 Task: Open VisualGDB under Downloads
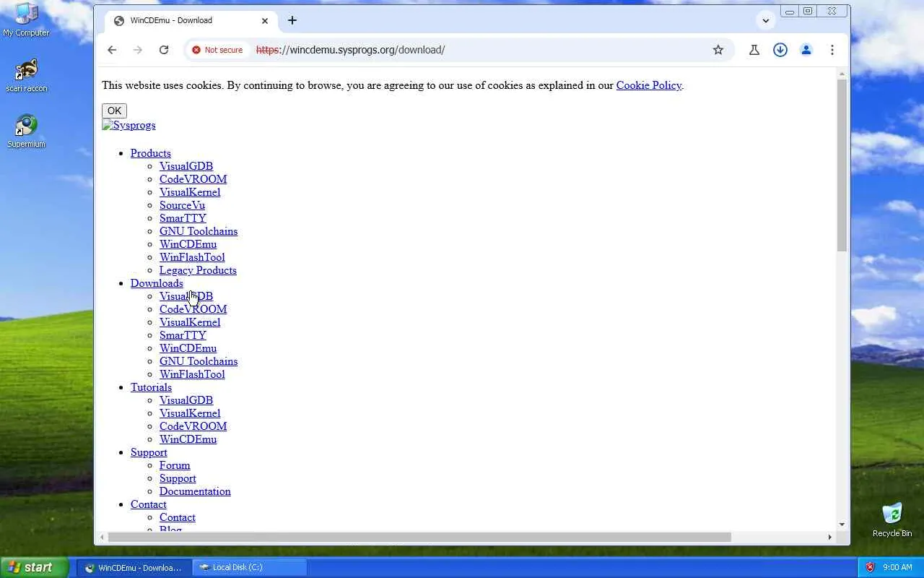click(186, 296)
